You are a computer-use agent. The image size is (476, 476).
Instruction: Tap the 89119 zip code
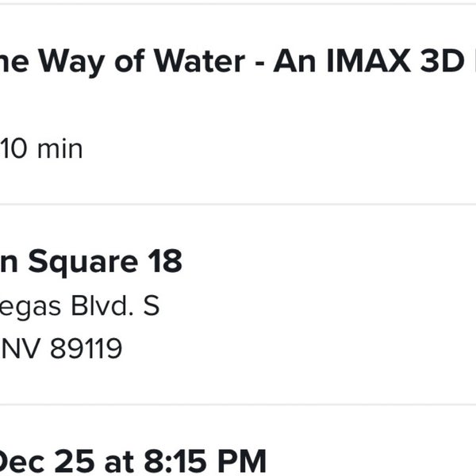[86, 348]
